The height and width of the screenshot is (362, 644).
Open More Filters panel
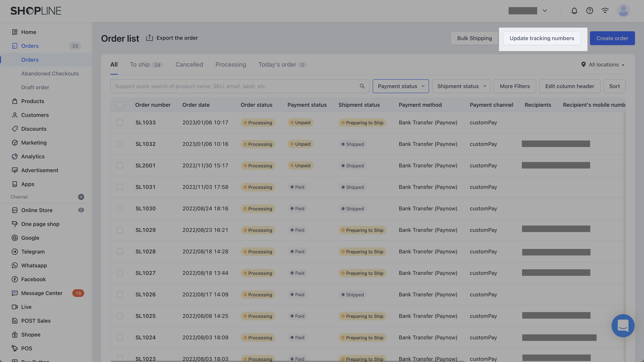[x=515, y=86]
